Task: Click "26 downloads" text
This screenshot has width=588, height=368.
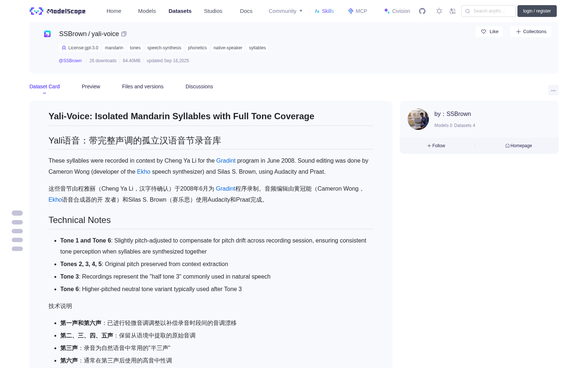Action: (103, 61)
